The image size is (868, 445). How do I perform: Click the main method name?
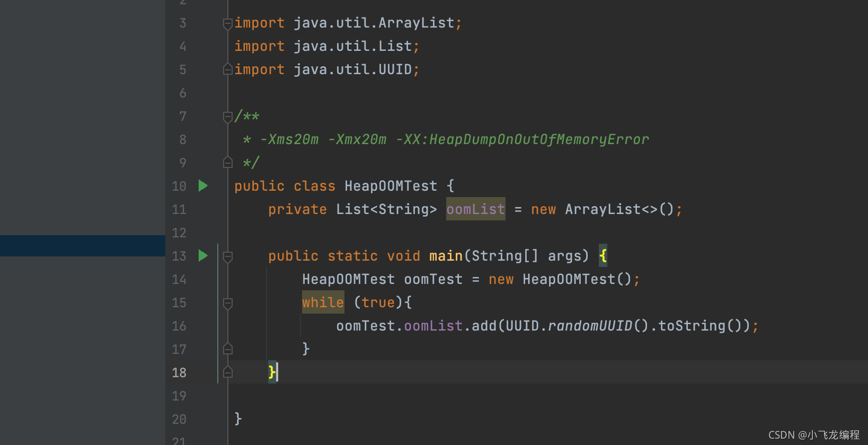point(446,256)
